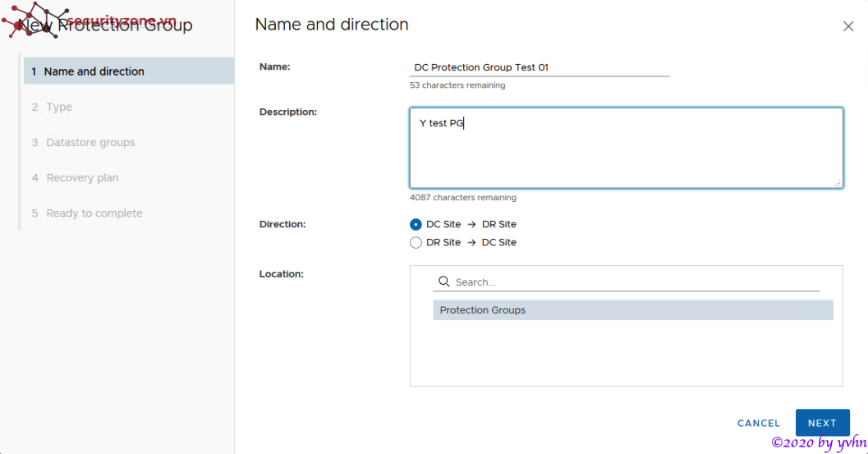Image resolution: width=868 pixels, height=454 pixels.
Task: Select DR Site to DC Site direction
Action: click(416, 242)
